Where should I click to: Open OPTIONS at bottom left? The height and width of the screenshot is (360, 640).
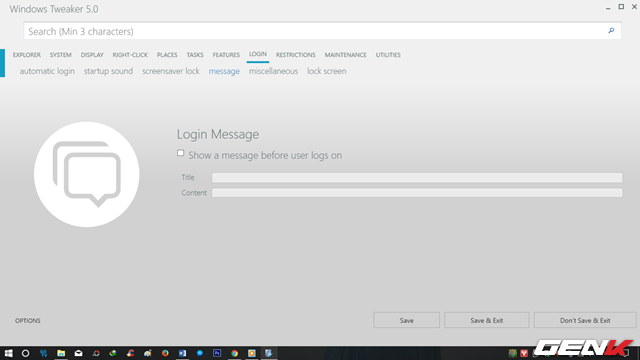pos(28,321)
